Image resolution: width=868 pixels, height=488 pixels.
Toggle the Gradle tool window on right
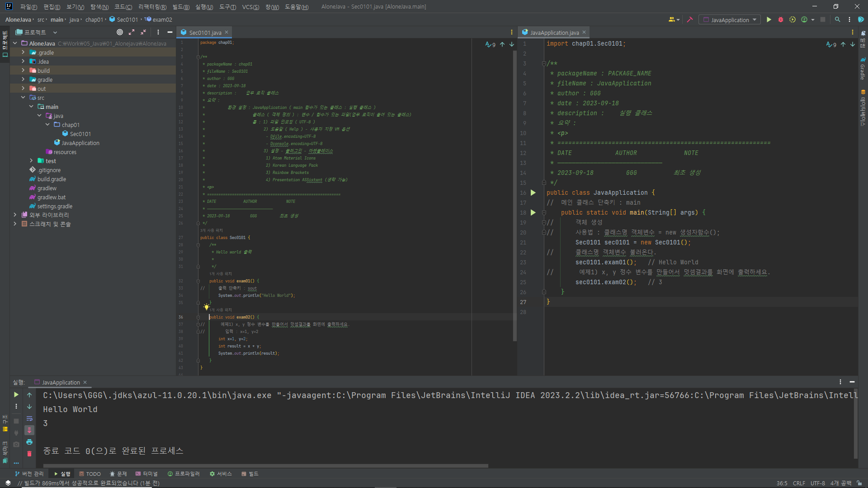[863, 69]
